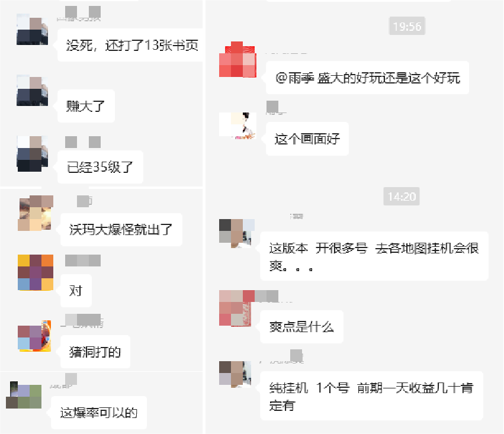Open avatar next to '这个画面好' message
Screen dimensions: 504x434
tap(238, 126)
